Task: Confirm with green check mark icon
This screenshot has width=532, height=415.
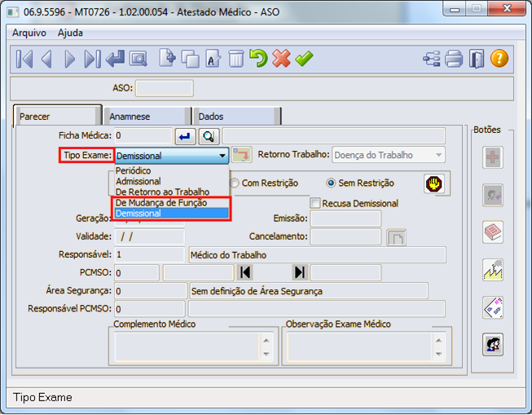Action: click(304, 59)
